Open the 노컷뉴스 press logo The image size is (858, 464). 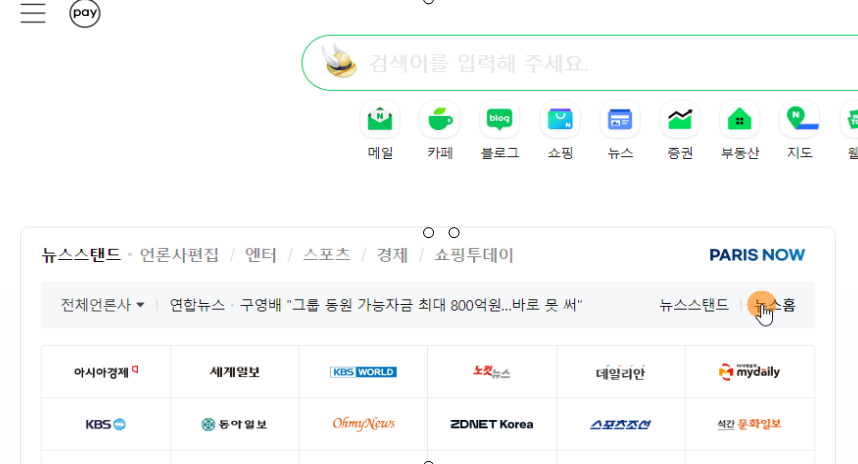(492, 372)
